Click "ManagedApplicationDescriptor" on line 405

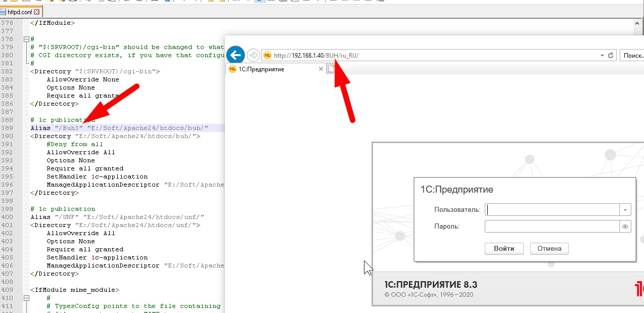(x=103, y=265)
